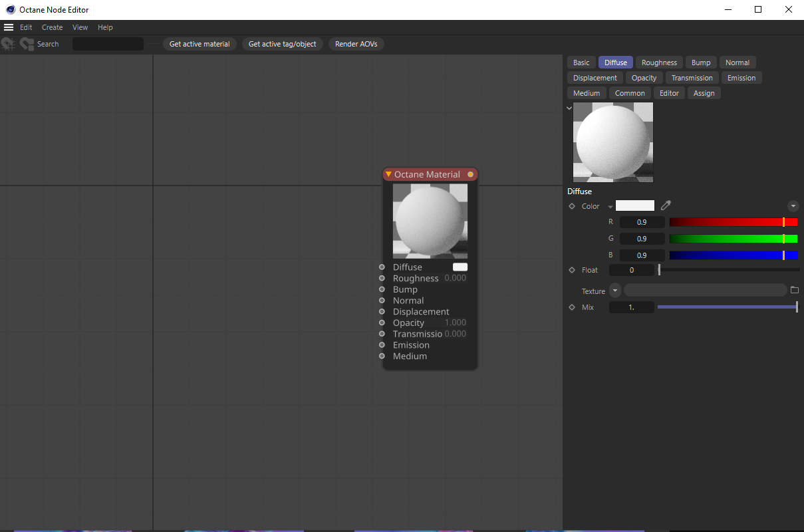Click the Float slider track
Screen dimensions: 804x532
729,270
